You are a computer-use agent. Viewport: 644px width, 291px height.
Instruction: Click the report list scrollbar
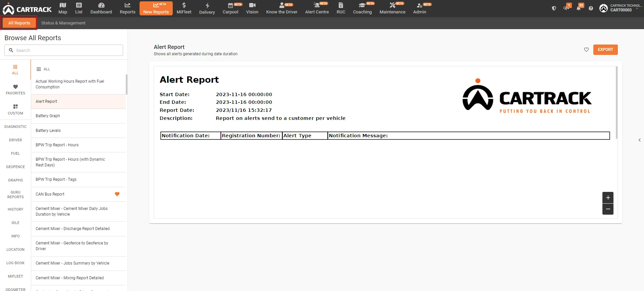tap(126, 84)
